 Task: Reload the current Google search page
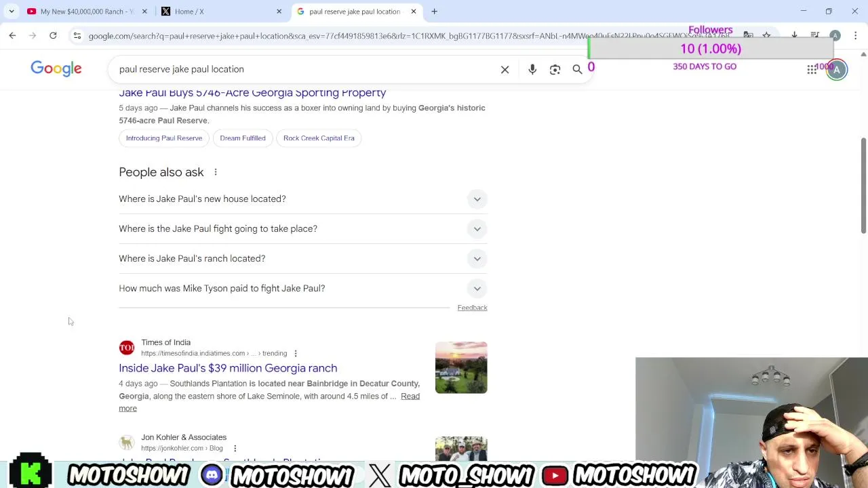click(x=53, y=35)
